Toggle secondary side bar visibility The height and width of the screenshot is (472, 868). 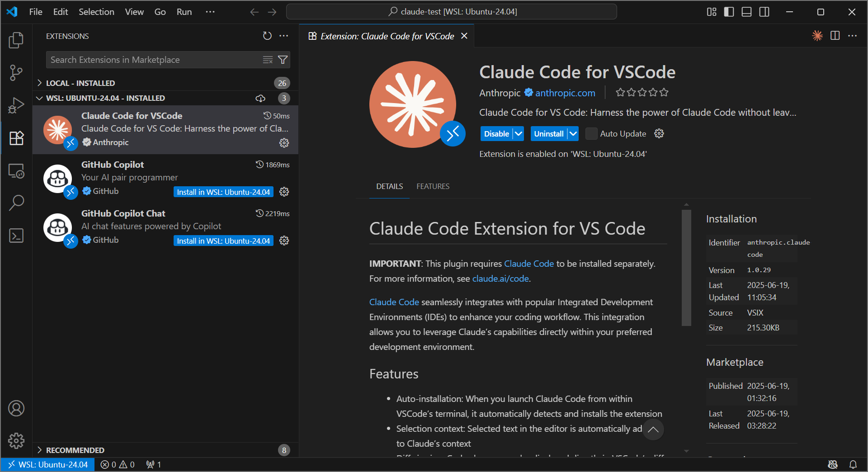764,12
